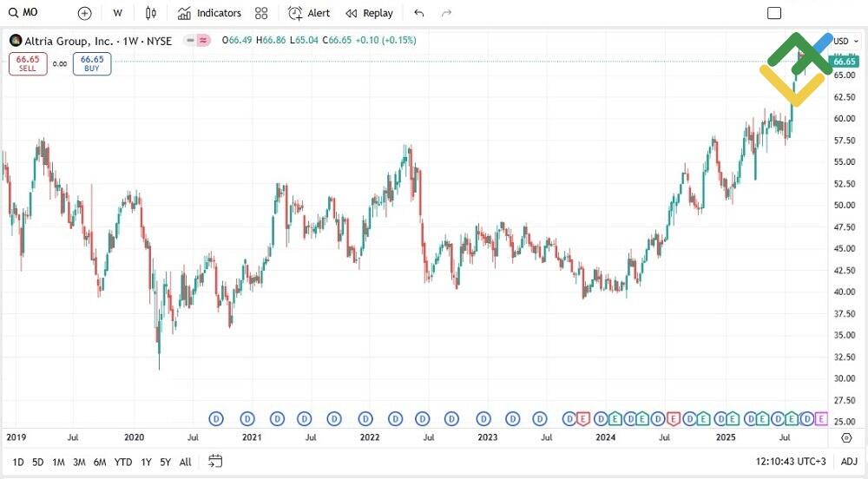Click the 32.50 price scale label
The height and width of the screenshot is (479, 868).
point(845,357)
